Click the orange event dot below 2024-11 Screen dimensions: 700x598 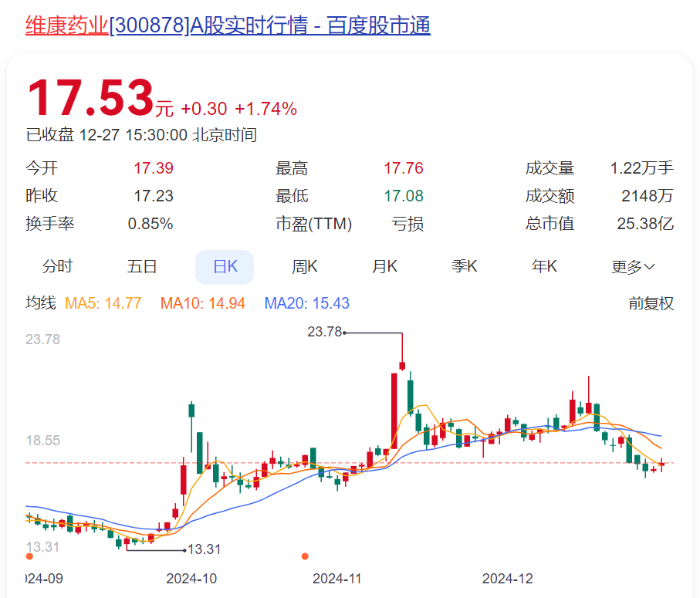[305, 556]
